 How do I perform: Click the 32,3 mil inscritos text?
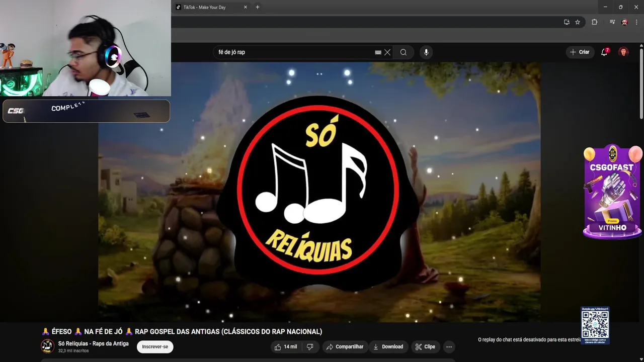[x=73, y=351]
